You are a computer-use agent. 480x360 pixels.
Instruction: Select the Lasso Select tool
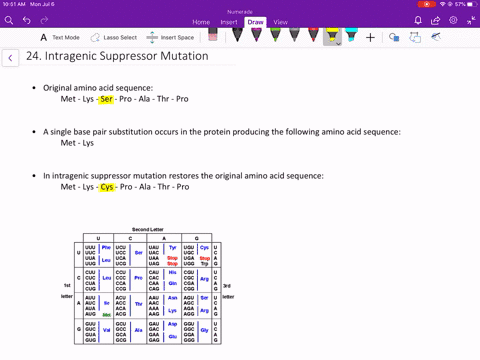(114, 37)
